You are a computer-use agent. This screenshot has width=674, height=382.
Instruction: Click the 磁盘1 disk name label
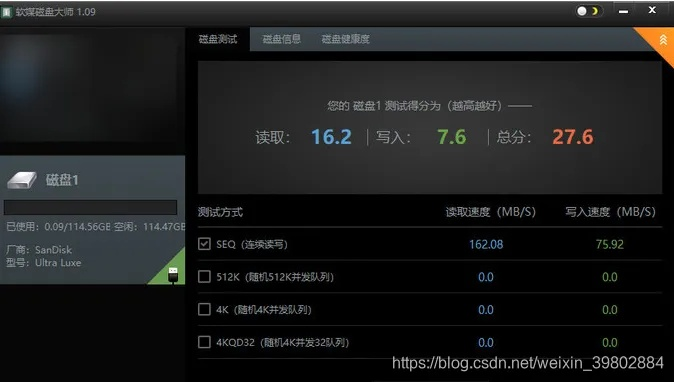[x=62, y=180]
